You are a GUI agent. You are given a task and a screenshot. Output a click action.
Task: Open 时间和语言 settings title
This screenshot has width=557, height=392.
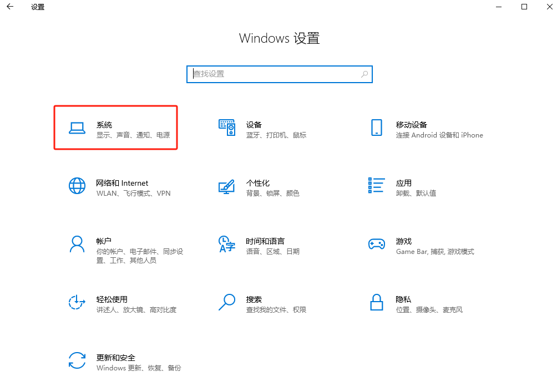pos(265,241)
